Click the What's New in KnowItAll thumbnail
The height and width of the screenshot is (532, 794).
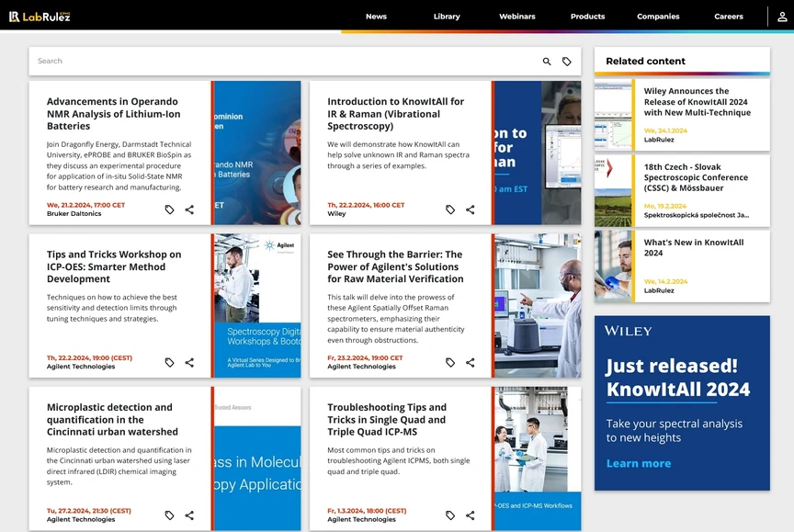tap(613, 266)
